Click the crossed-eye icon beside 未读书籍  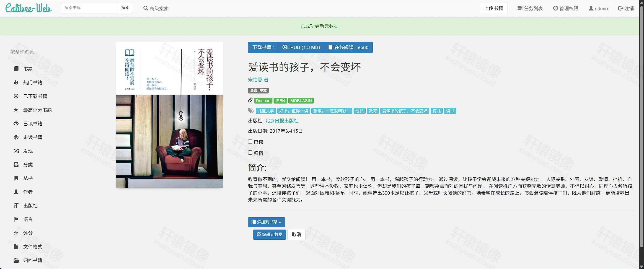tap(16, 137)
